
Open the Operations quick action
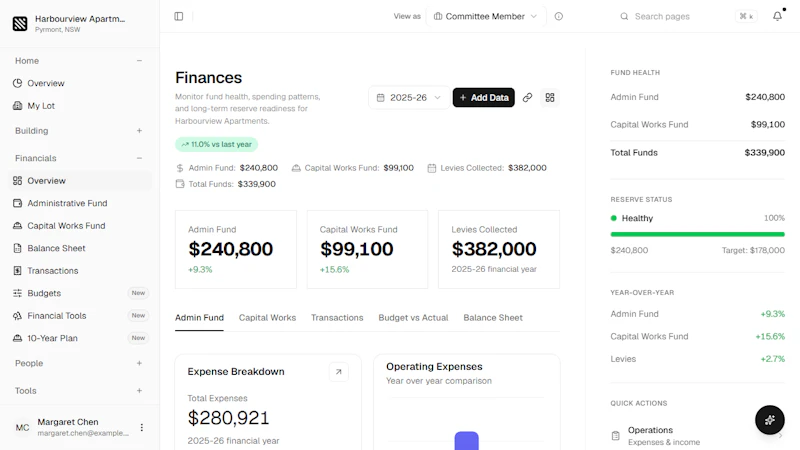click(697, 436)
